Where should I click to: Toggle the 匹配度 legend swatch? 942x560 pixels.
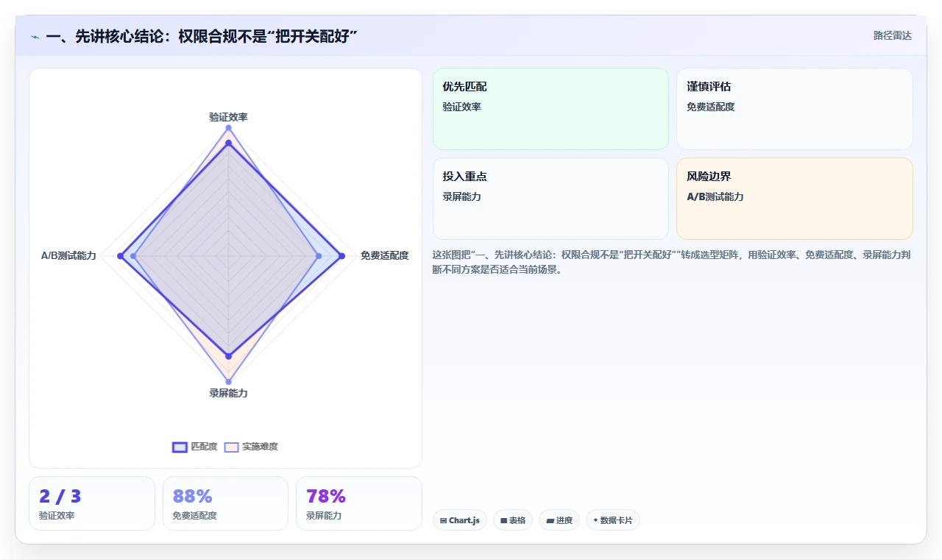(180, 447)
